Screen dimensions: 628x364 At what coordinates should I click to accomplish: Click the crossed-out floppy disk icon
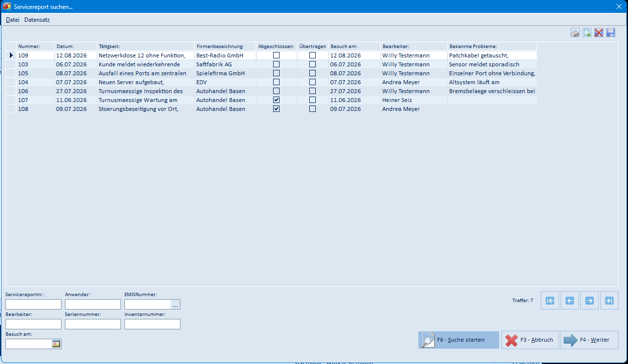pyautogui.click(x=599, y=33)
